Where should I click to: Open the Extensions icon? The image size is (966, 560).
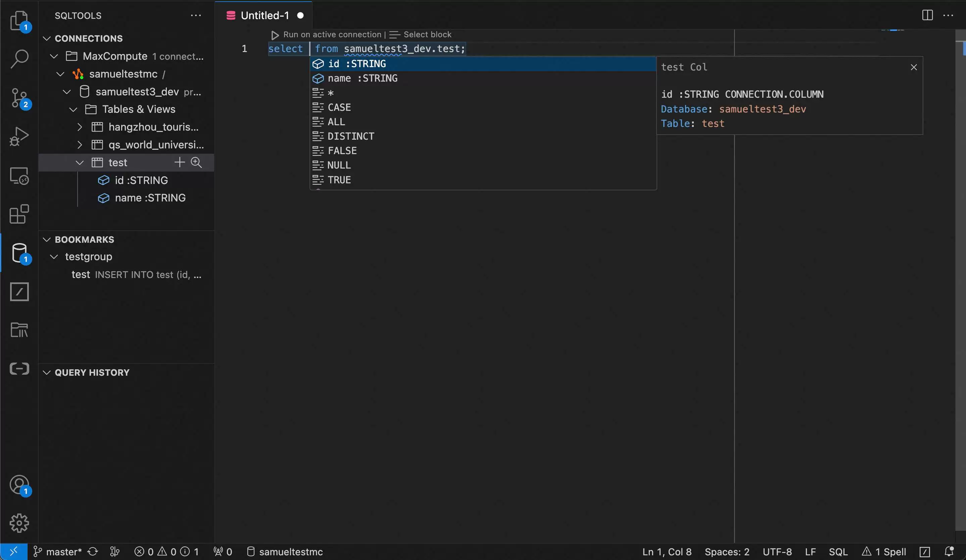(x=19, y=214)
